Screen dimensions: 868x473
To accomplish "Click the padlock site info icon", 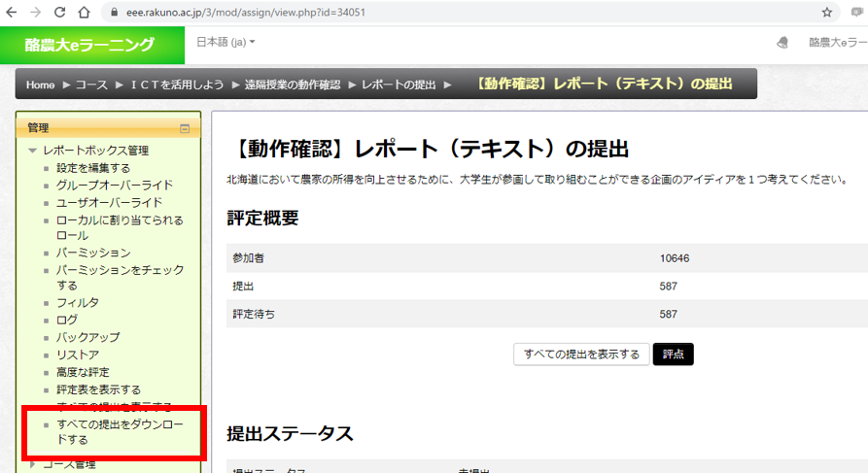I will click(x=115, y=13).
